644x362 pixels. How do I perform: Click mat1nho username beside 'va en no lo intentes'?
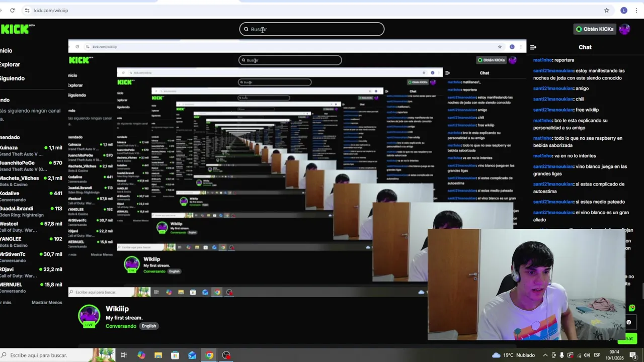(x=543, y=156)
